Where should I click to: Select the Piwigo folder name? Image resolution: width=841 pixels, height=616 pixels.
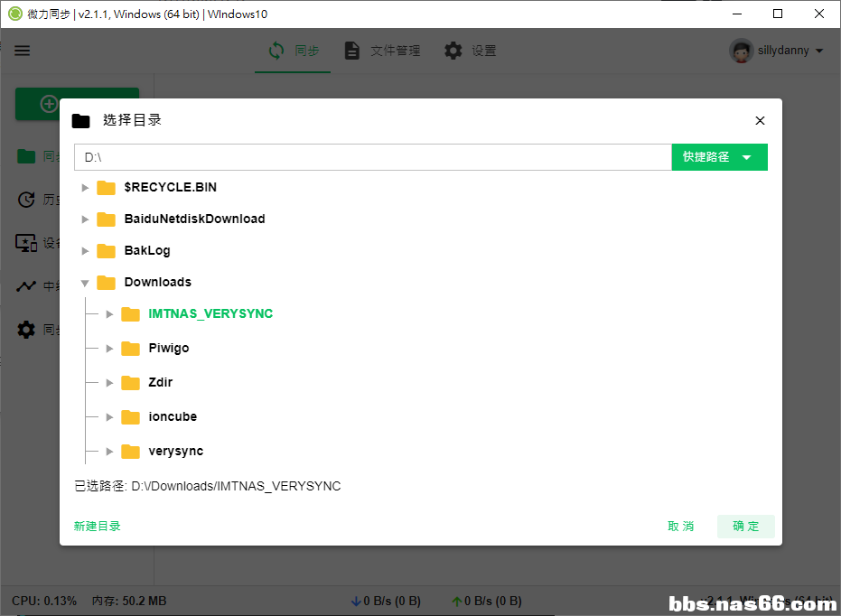(169, 349)
